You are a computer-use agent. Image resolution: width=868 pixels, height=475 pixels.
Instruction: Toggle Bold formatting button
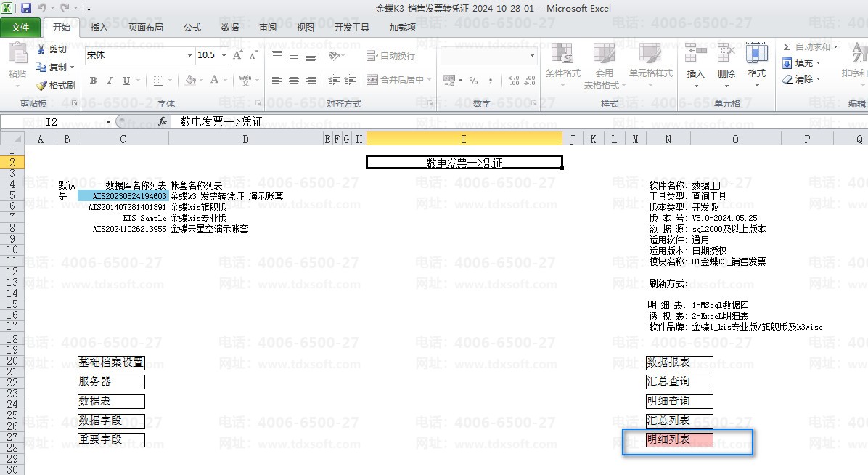point(93,81)
